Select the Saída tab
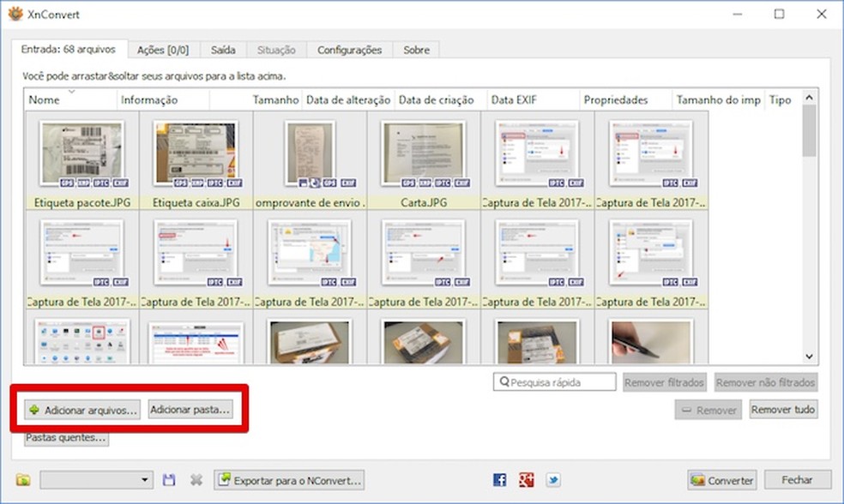This screenshot has height=504, width=844. point(223,50)
